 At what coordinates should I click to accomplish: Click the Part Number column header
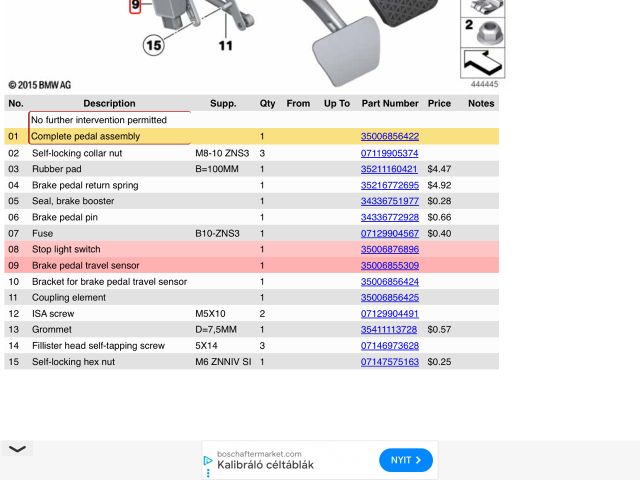click(390, 103)
